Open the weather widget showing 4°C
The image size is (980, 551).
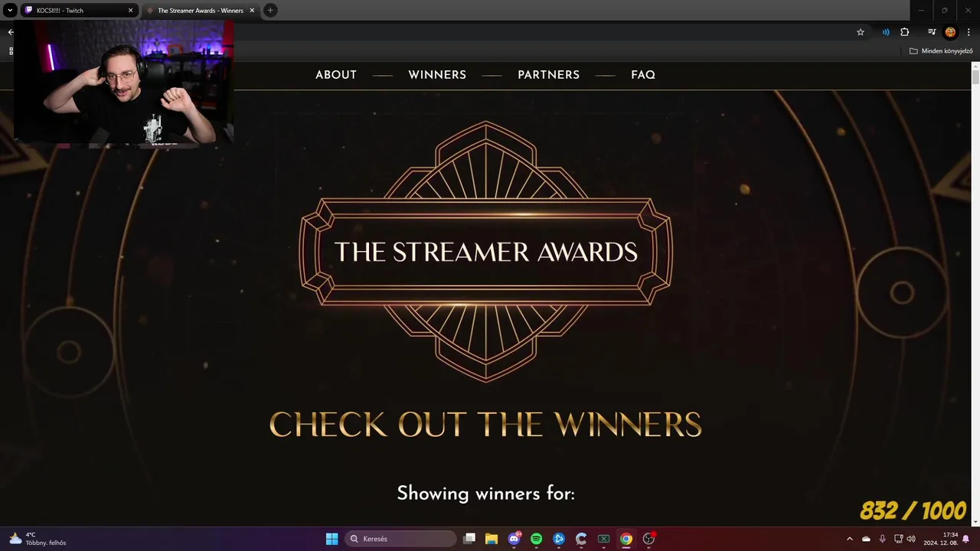(x=38, y=539)
